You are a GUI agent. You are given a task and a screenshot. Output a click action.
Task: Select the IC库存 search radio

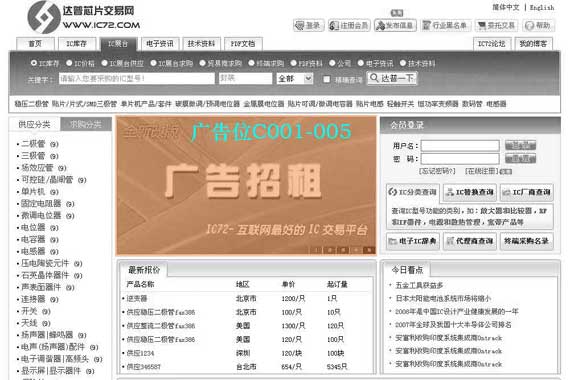(x=34, y=63)
